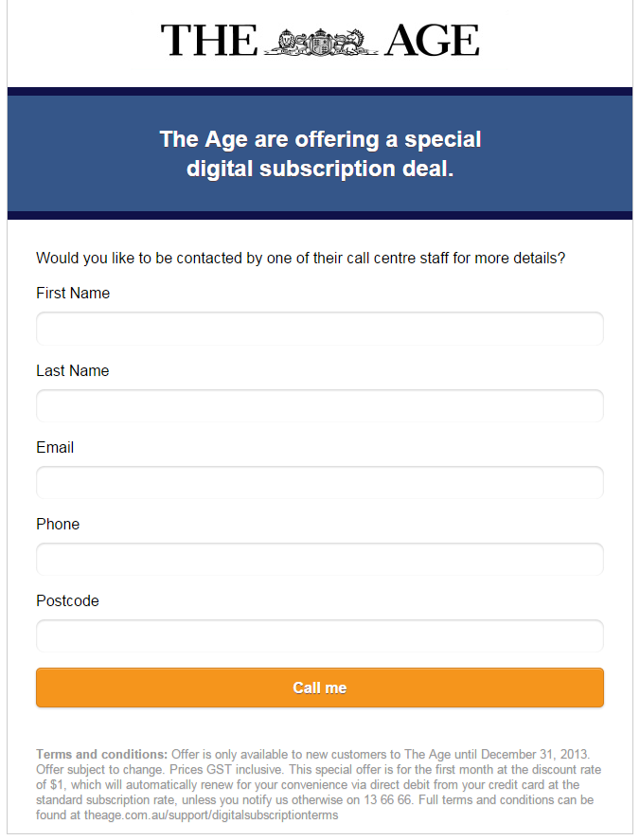Viewport: 640px width, 840px height.
Task: Click the special digital subscription deal heading
Action: [x=320, y=154]
